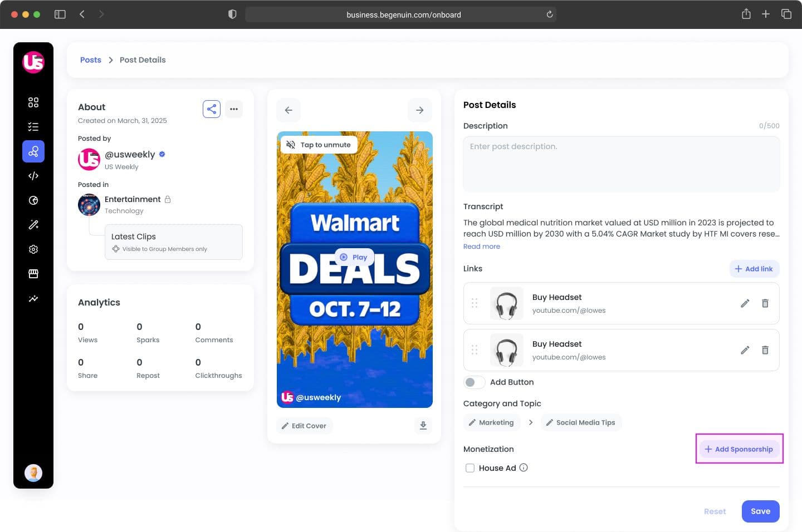Screen dimensions: 802x532
Task: Save the post details
Action: [x=761, y=511]
